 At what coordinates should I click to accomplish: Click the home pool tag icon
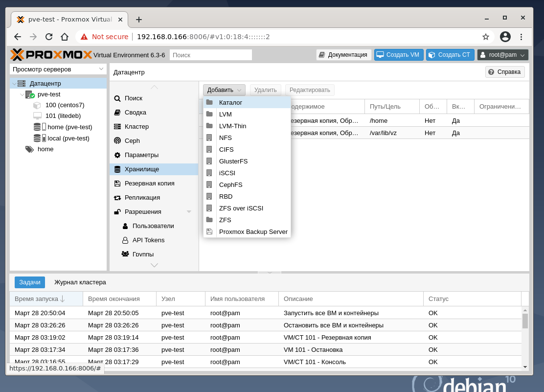[29, 149]
